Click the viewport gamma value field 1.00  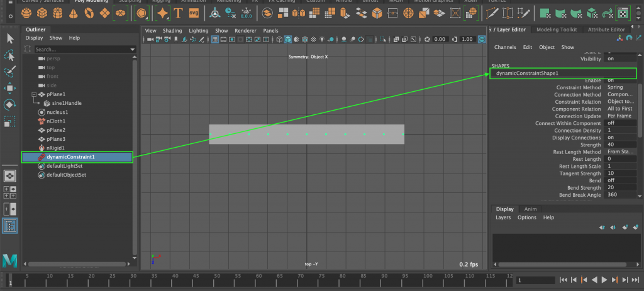coord(467,40)
